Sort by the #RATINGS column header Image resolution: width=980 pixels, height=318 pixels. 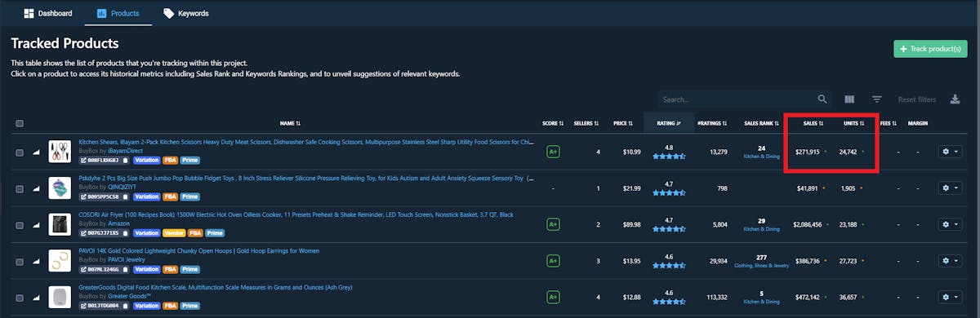point(712,124)
